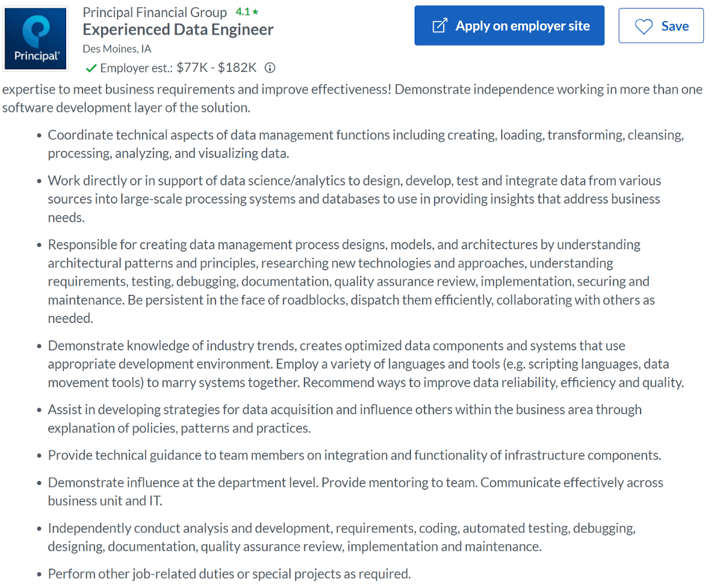Click the green checkmark before Employer est.
This screenshot has width=712, height=588.
[91, 68]
